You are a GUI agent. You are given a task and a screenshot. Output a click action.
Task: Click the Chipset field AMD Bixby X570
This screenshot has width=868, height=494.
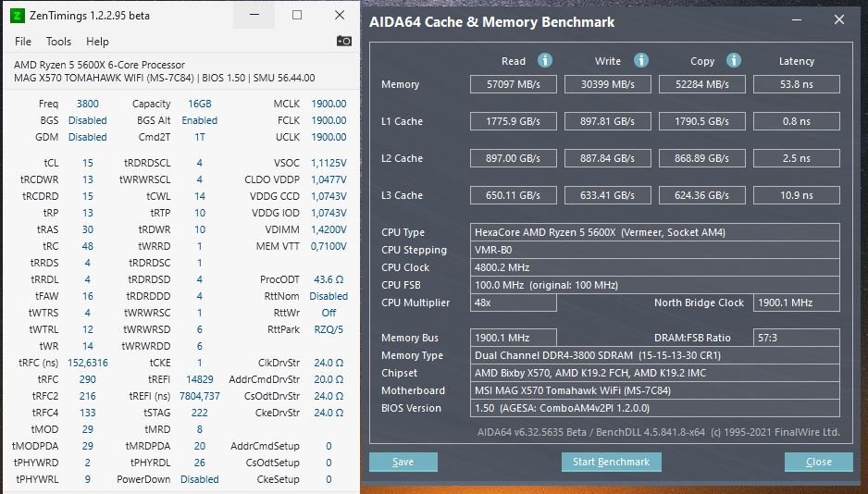tap(655, 373)
